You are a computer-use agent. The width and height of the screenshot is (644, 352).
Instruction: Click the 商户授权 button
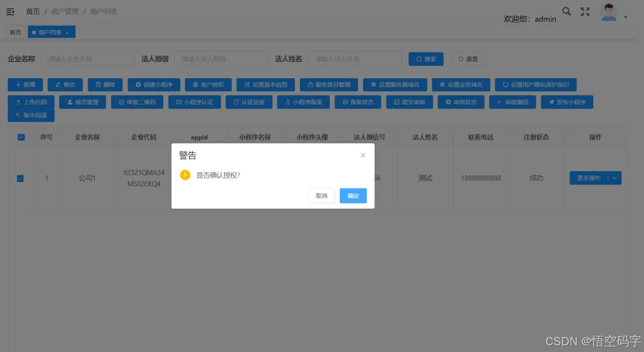(208, 85)
